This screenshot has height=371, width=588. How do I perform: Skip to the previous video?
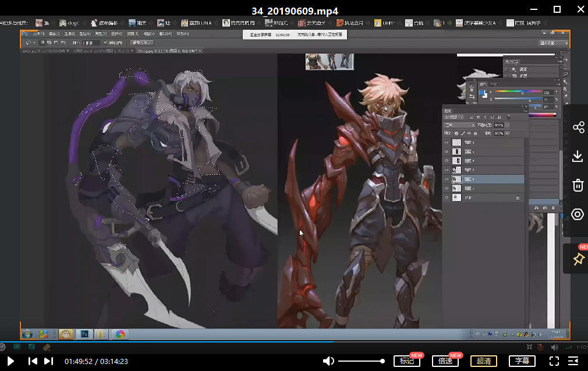[33, 361]
